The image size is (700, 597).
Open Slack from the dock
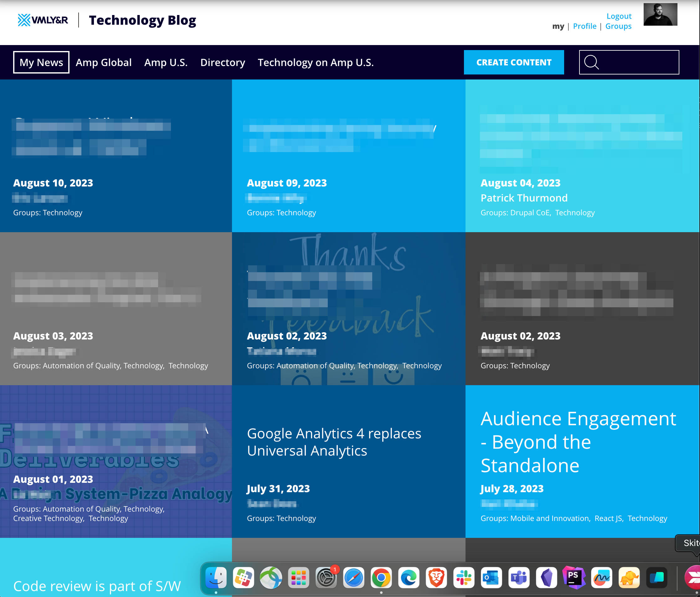click(464, 578)
